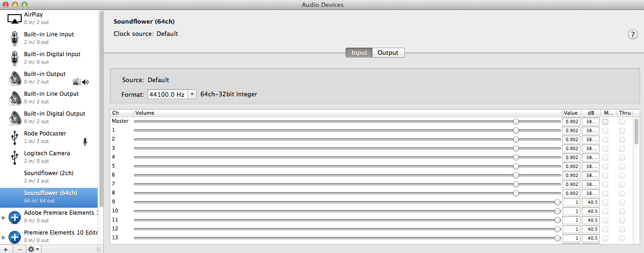644x253 pixels.
Task: Select Soundflower (2ch) in device list
Action: tap(49, 177)
